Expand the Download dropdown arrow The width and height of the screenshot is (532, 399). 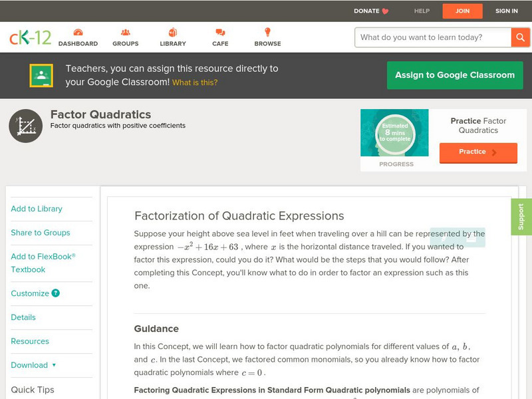click(x=54, y=365)
